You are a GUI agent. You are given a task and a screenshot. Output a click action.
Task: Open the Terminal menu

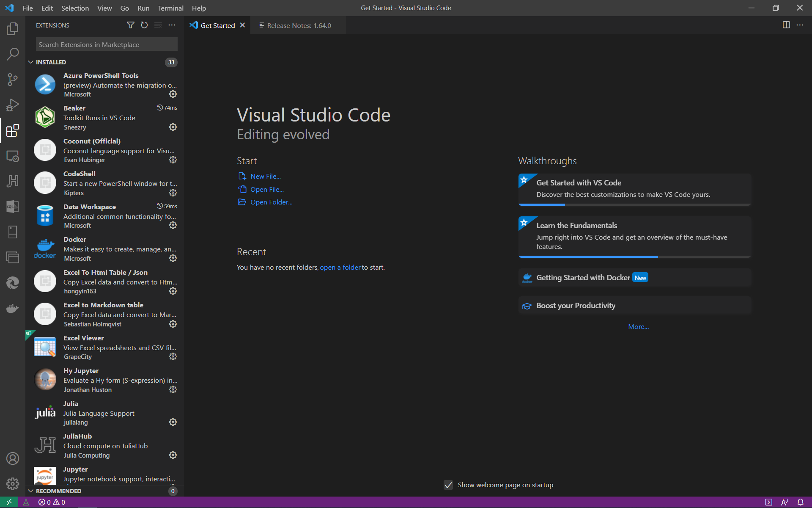coord(170,8)
